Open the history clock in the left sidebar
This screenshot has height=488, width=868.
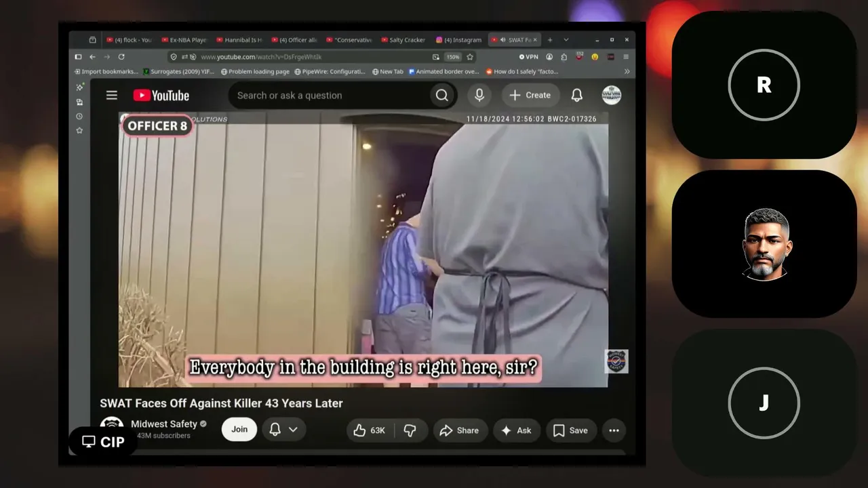point(79,116)
